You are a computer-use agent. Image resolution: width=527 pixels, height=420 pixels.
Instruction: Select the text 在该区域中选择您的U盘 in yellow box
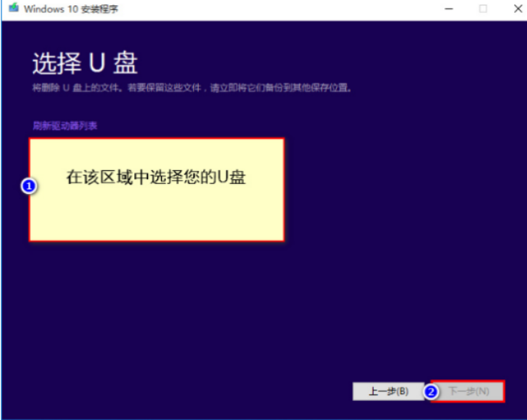click(x=156, y=177)
